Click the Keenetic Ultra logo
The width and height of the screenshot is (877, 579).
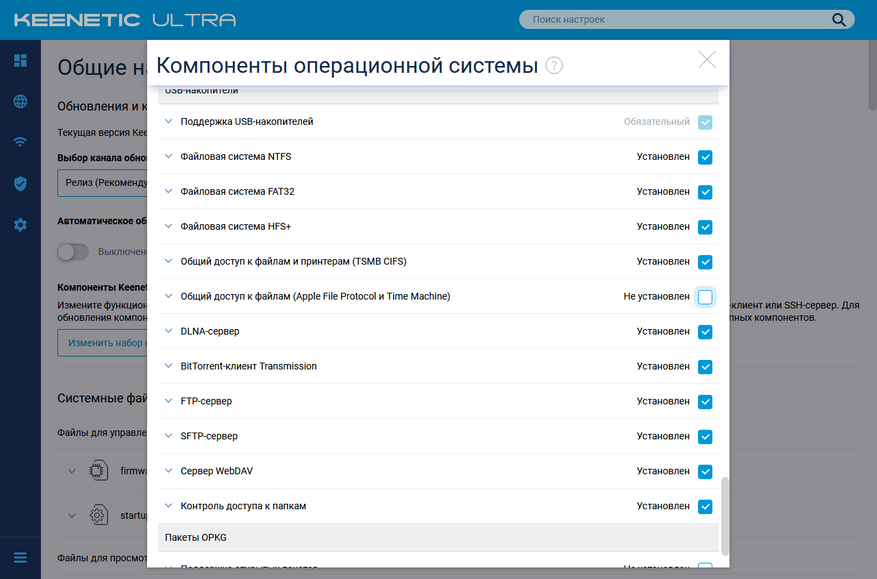(x=125, y=20)
